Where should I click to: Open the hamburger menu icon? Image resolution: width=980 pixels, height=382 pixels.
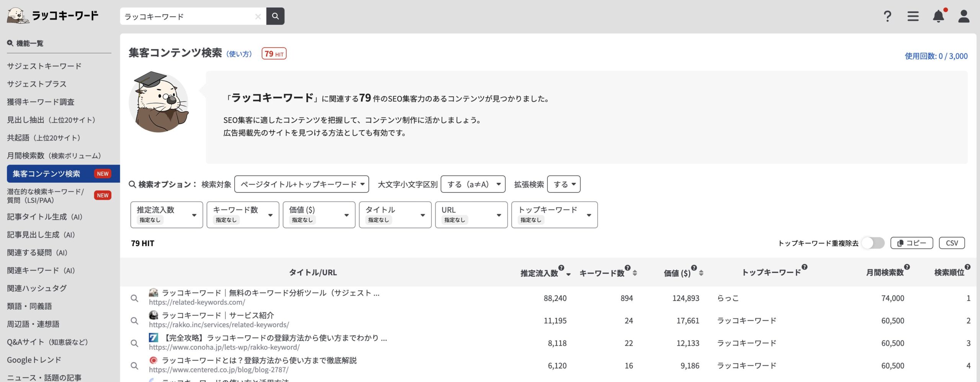pyautogui.click(x=913, y=16)
